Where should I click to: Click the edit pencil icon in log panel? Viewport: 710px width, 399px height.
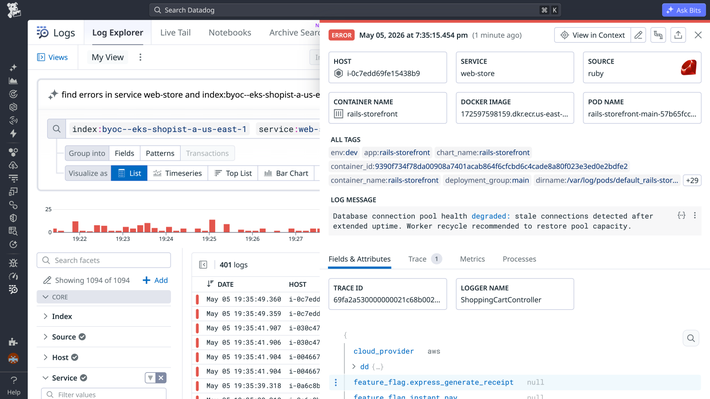click(x=638, y=35)
